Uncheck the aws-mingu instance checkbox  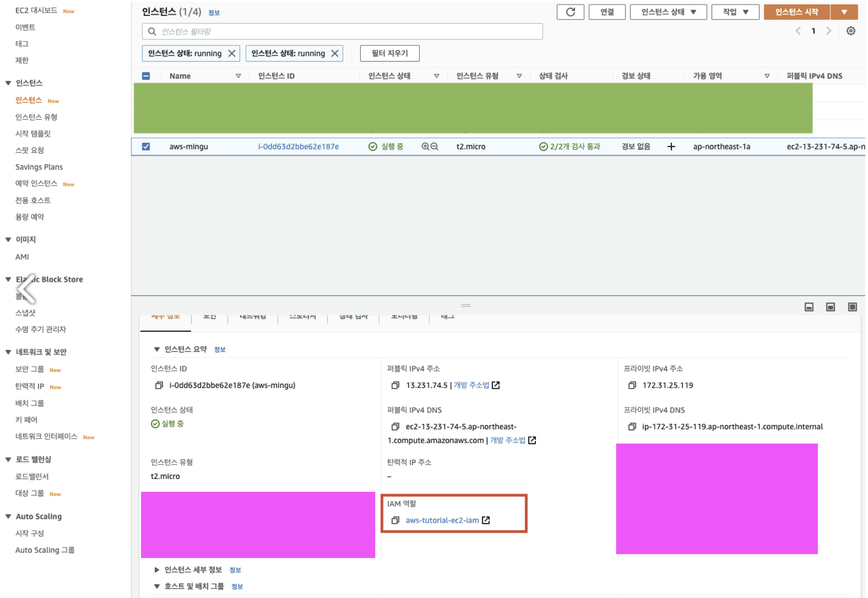(x=146, y=147)
